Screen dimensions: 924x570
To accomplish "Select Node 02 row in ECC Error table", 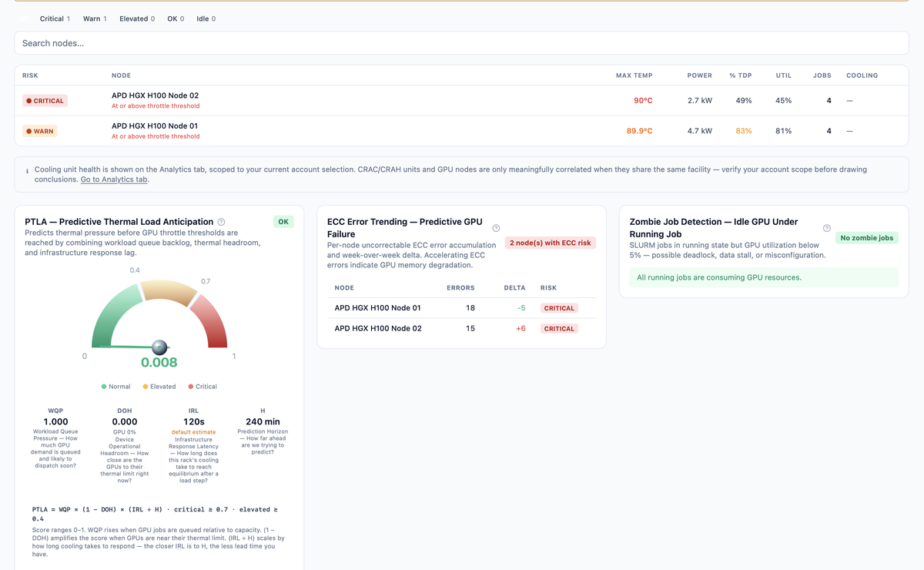I will [x=461, y=328].
